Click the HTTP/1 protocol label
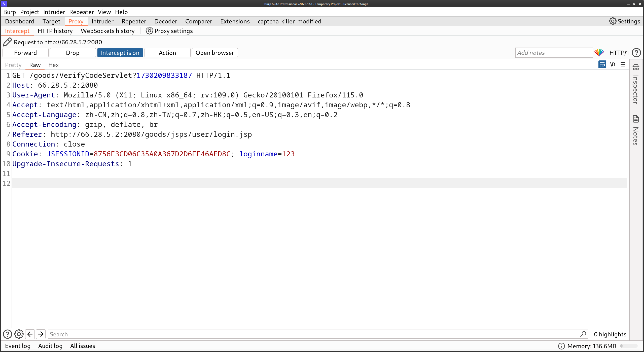The width and height of the screenshot is (644, 352). point(619,53)
